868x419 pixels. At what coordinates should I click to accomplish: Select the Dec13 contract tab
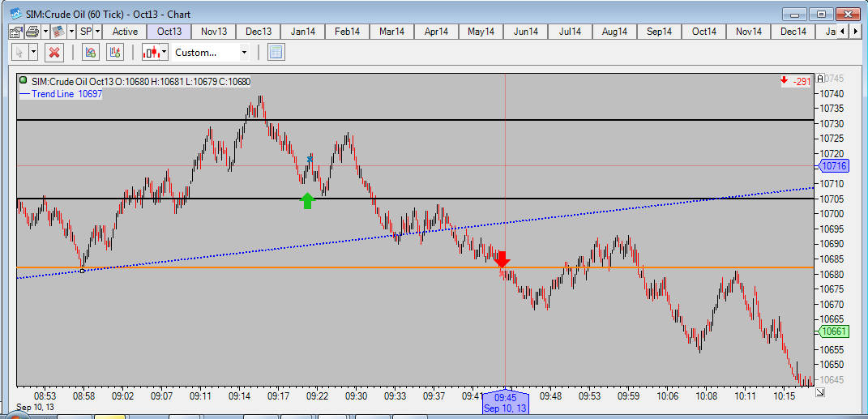click(x=259, y=32)
